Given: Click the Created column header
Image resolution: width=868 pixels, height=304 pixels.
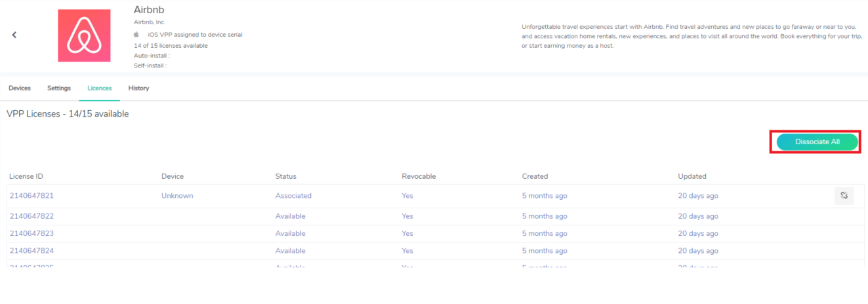Looking at the screenshot, I should click(x=535, y=176).
